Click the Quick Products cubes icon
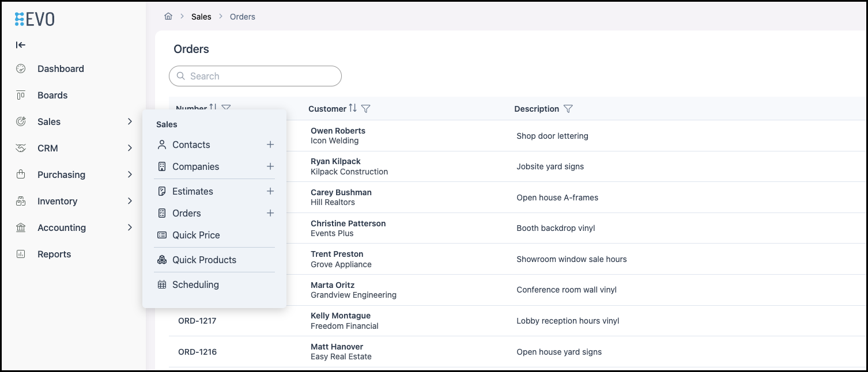 (x=162, y=260)
